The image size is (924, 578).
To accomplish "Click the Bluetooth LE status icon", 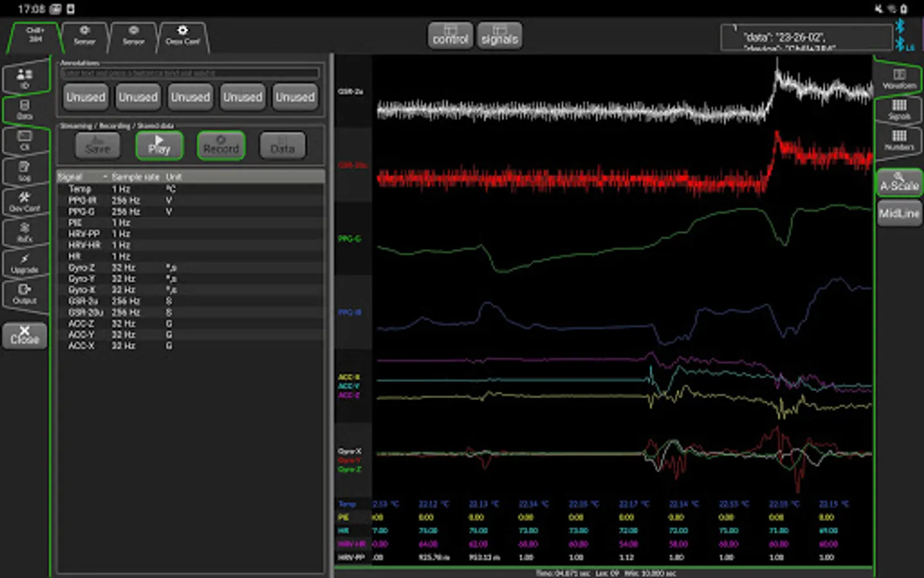I will (x=902, y=44).
